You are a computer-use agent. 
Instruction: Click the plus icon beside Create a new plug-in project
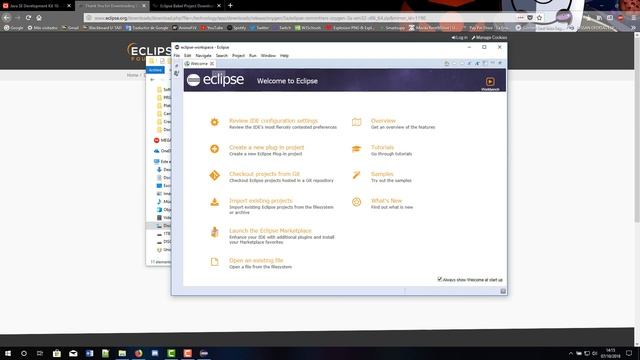coord(214,149)
